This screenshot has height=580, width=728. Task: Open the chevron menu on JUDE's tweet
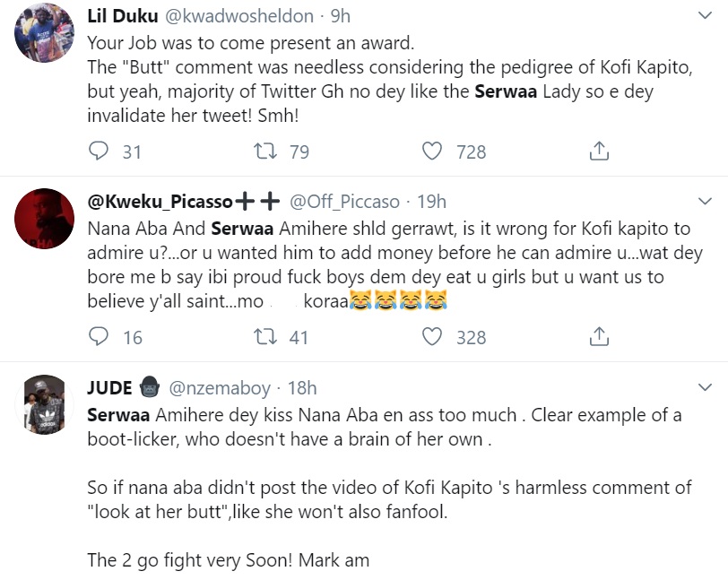[706, 387]
